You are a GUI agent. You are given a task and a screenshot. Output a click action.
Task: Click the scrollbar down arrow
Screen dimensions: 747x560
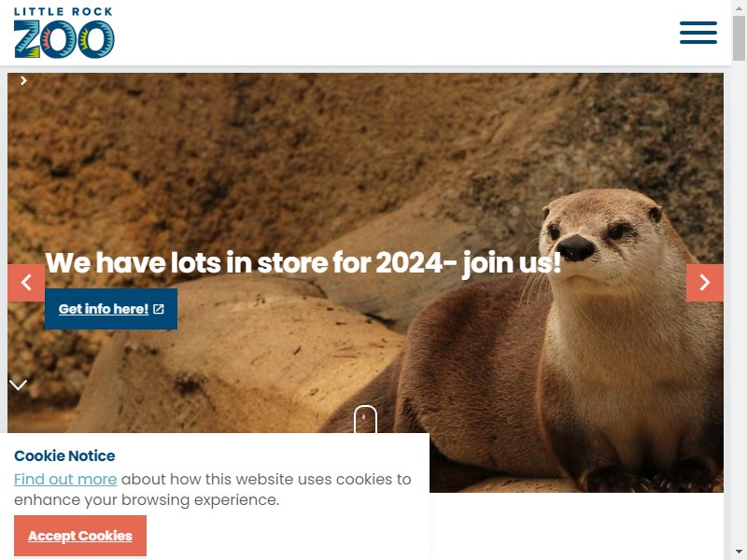pyautogui.click(x=739, y=553)
